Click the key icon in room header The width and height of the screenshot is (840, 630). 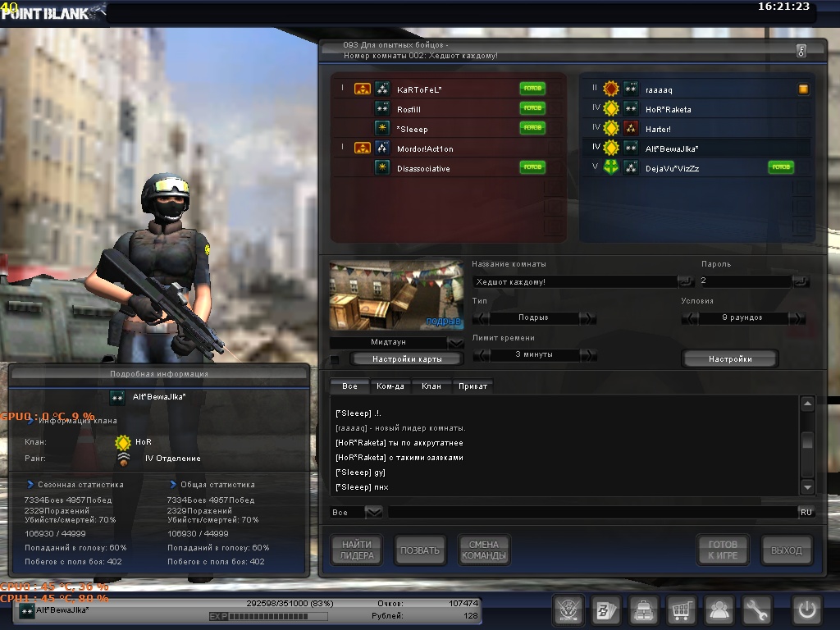click(801, 51)
